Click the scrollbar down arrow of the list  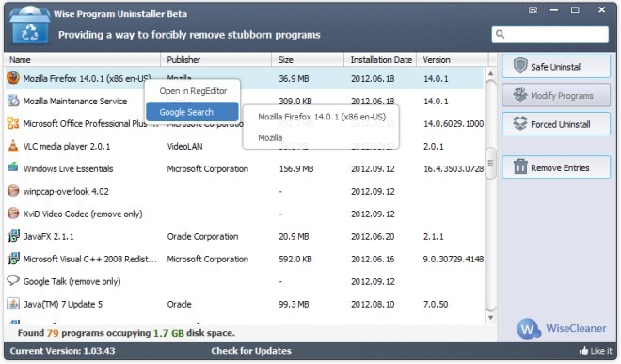(x=491, y=318)
